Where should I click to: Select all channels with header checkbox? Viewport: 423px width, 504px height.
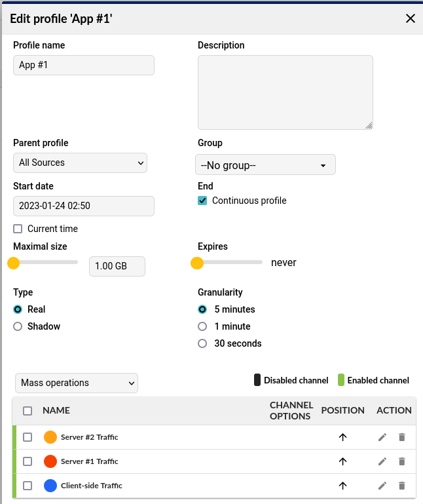[28, 411]
